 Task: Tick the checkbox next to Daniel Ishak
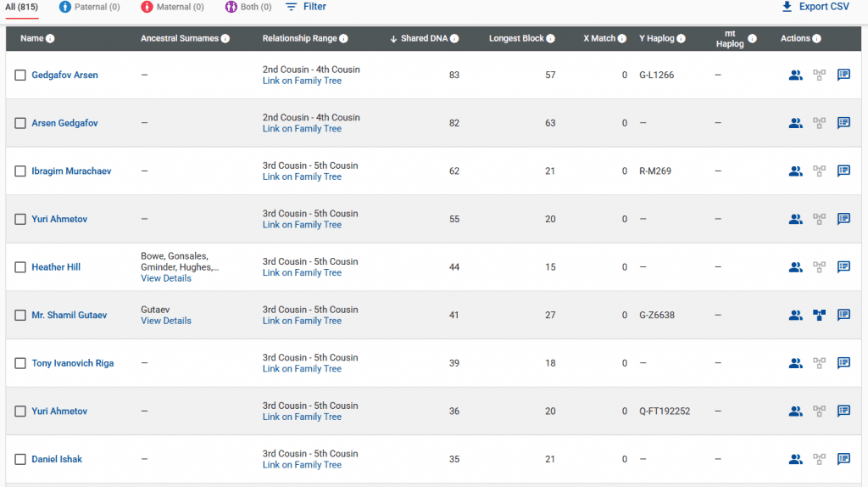tap(20, 460)
